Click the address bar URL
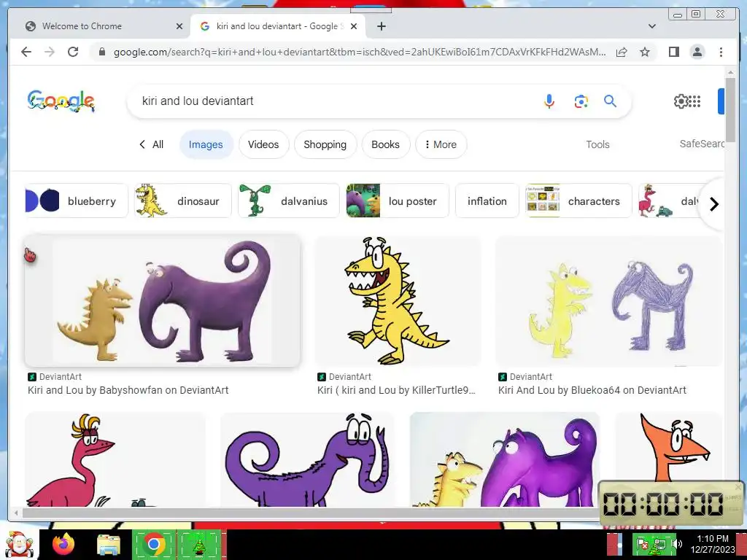This screenshot has height=560, width=747. [360, 52]
